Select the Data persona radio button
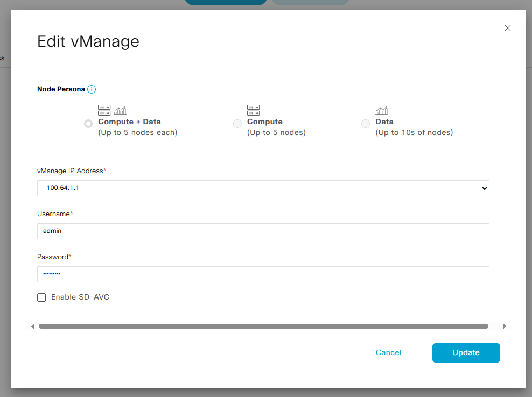 pos(366,124)
